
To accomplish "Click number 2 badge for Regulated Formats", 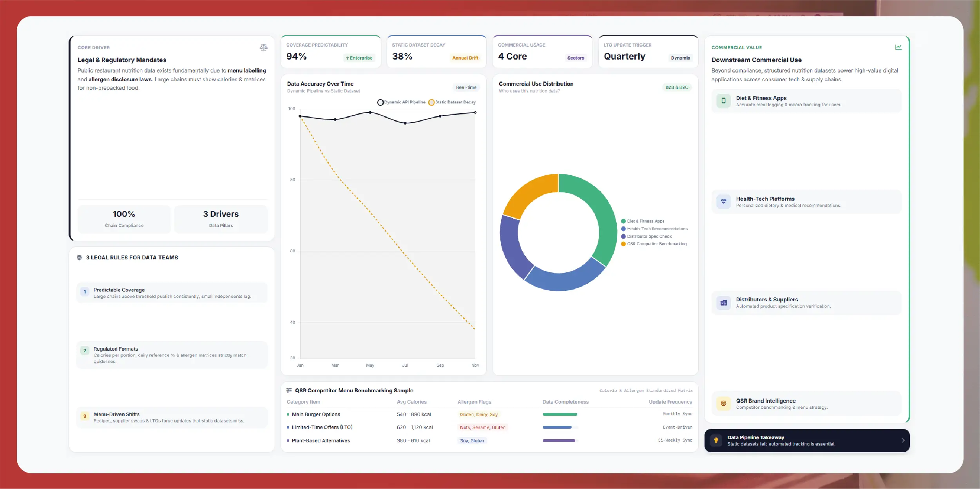I will (85, 351).
